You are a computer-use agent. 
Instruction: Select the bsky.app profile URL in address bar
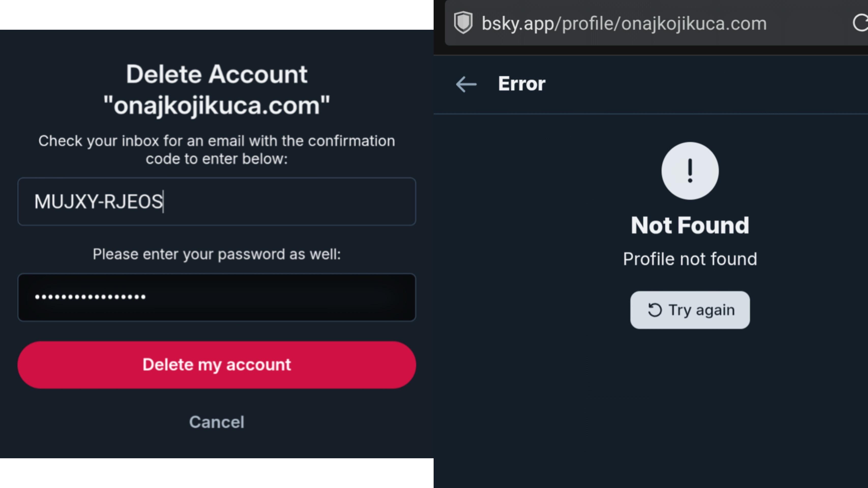pyautogui.click(x=624, y=24)
